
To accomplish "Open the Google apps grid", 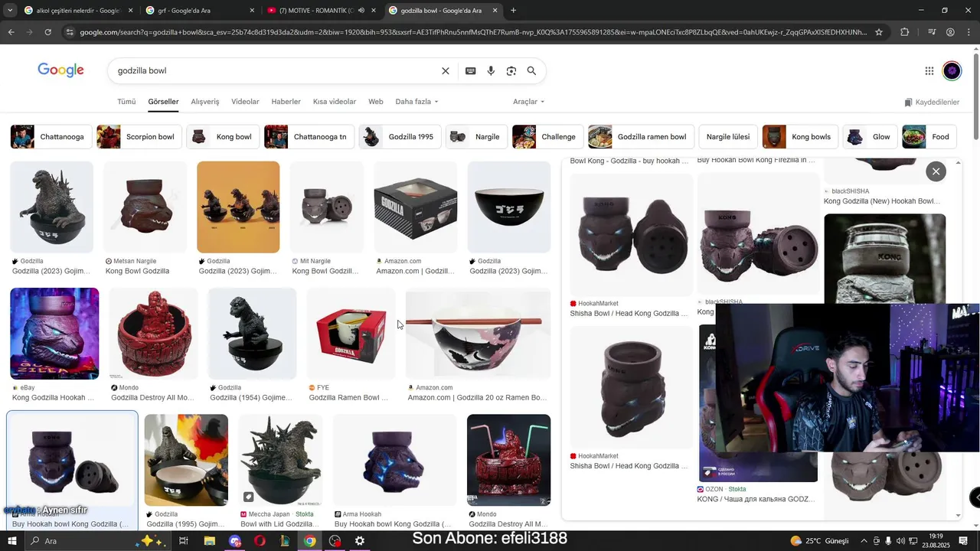I will [x=929, y=71].
